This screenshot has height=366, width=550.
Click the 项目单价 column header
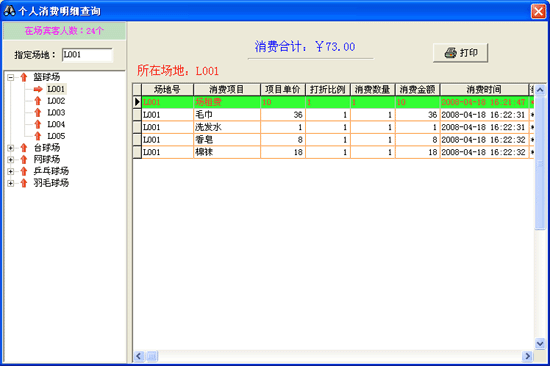(x=283, y=89)
